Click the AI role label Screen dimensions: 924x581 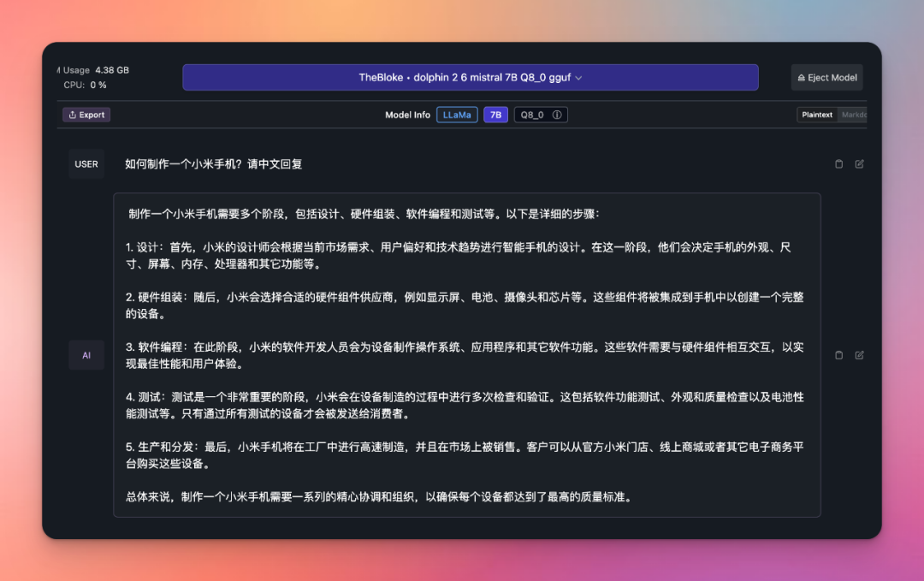[x=86, y=355]
